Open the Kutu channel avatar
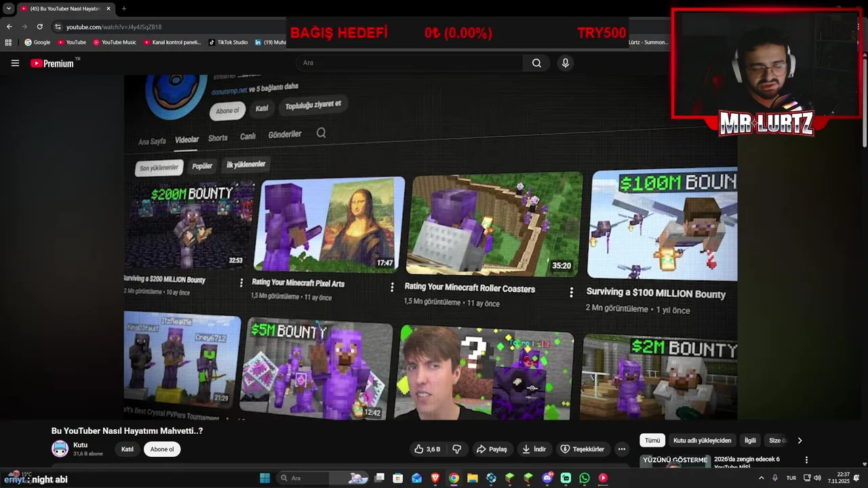Image resolution: width=868 pixels, height=488 pixels. [60, 449]
